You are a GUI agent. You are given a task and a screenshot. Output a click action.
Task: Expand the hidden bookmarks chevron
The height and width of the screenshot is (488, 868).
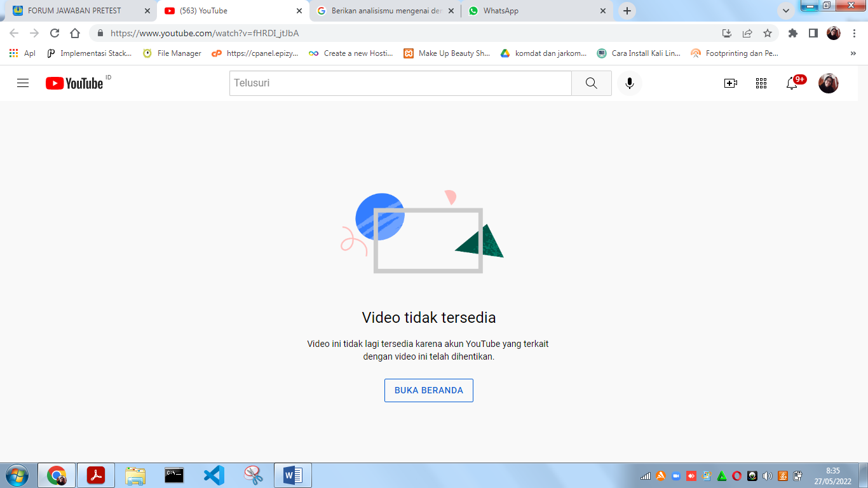click(853, 53)
